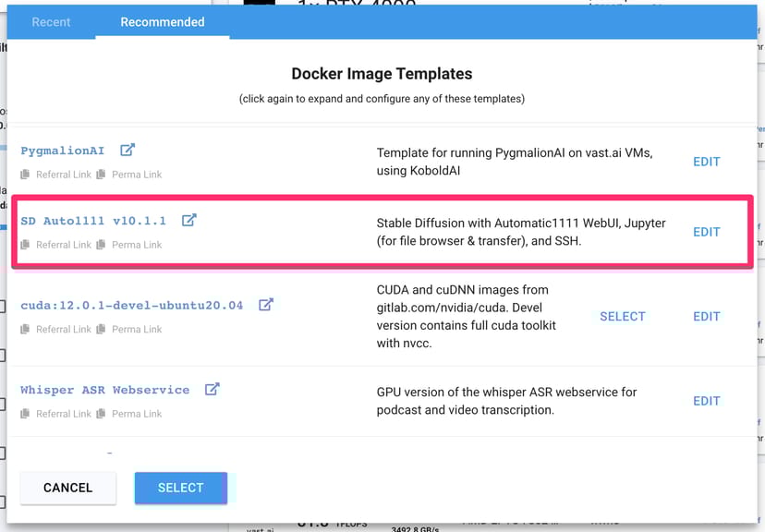Copy PygmalionAI Perma Link icon

102,175
